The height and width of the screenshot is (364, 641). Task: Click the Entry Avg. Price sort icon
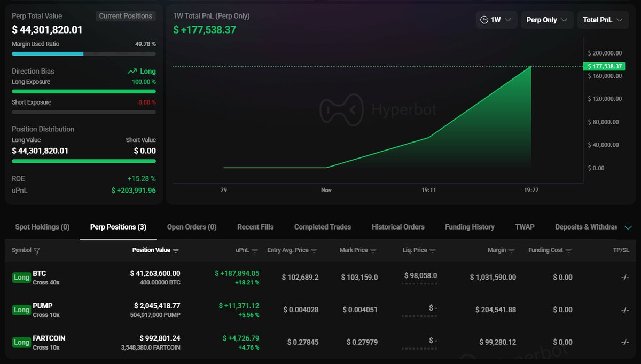click(x=314, y=250)
